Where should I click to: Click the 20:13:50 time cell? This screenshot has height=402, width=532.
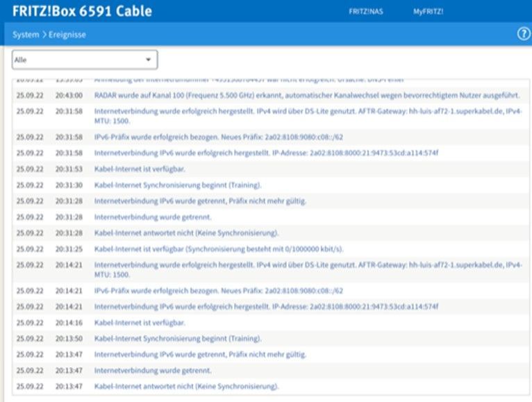69,339
